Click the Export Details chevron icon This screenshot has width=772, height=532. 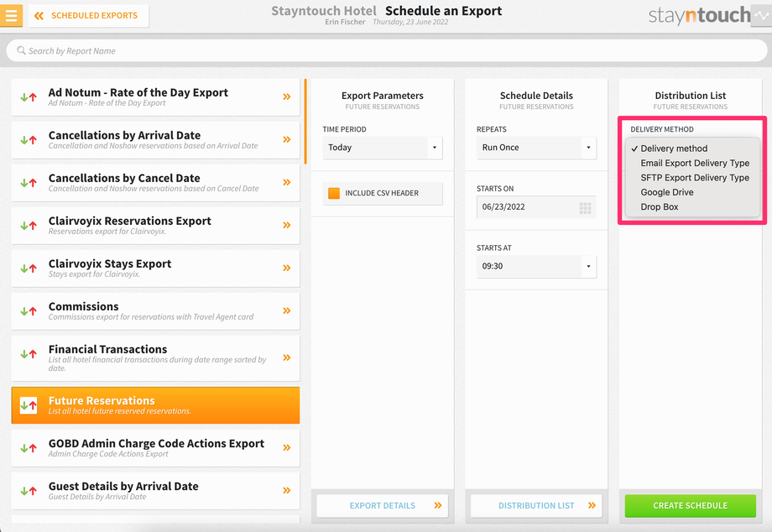[438, 505]
